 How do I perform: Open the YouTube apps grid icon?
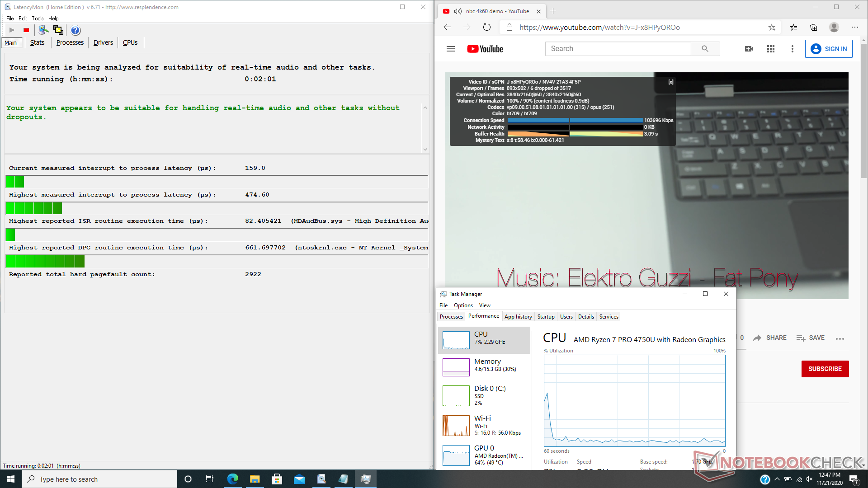click(771, 49)
